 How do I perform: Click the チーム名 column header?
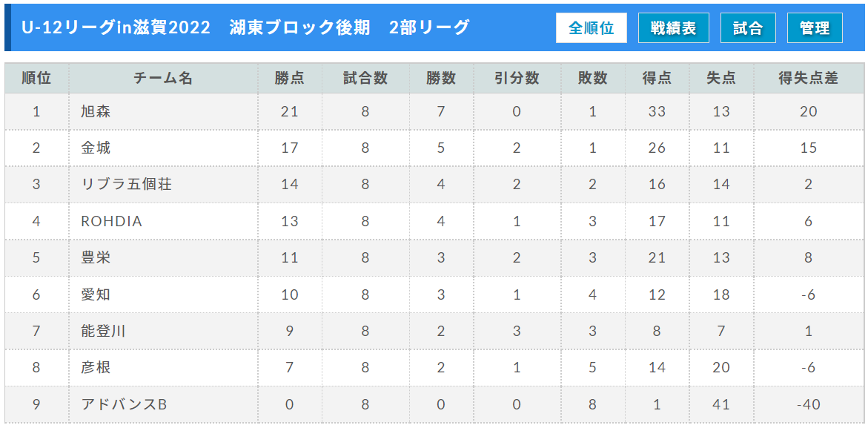pos(163,79)
